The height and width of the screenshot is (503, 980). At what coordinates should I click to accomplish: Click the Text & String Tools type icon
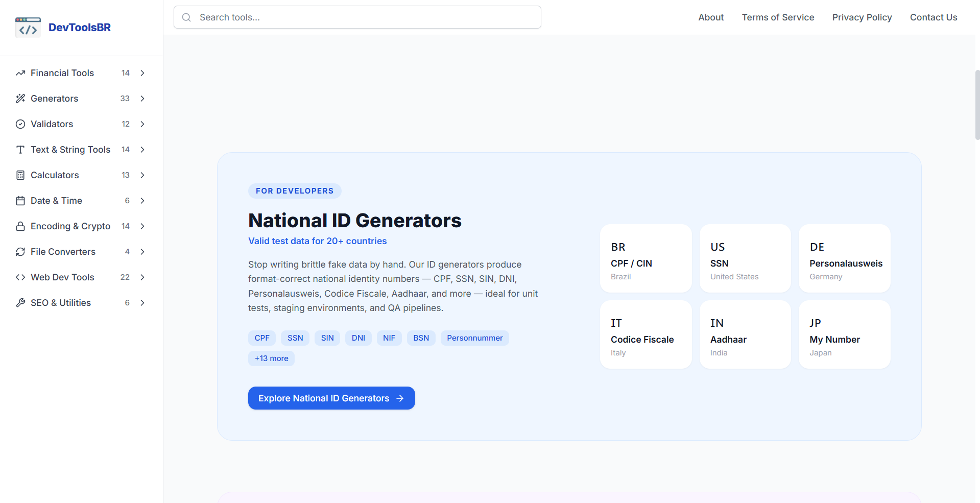[20, 150]
